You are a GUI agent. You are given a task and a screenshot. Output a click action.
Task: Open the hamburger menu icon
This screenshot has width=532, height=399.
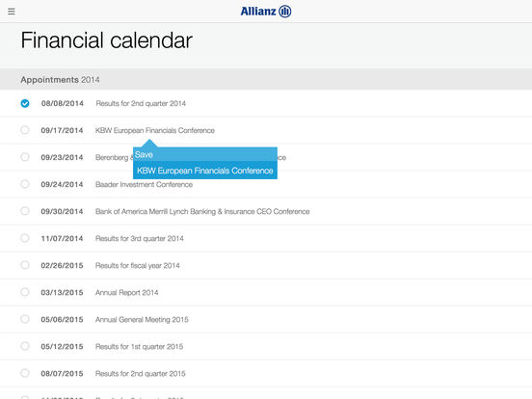[12, 12]
